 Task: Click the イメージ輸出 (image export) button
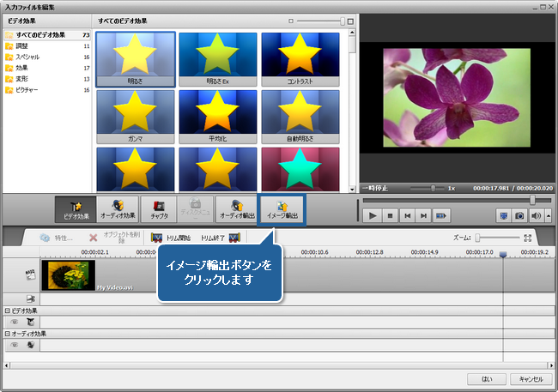click(x=282, y=210)
